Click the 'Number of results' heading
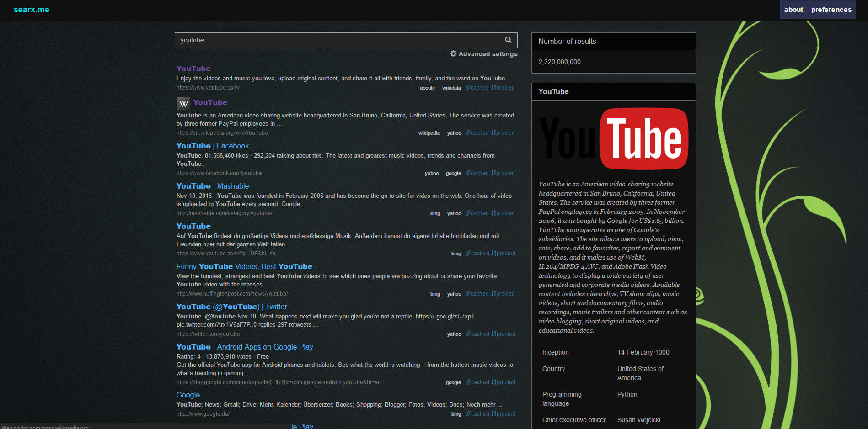 click(x=567, y=41)
